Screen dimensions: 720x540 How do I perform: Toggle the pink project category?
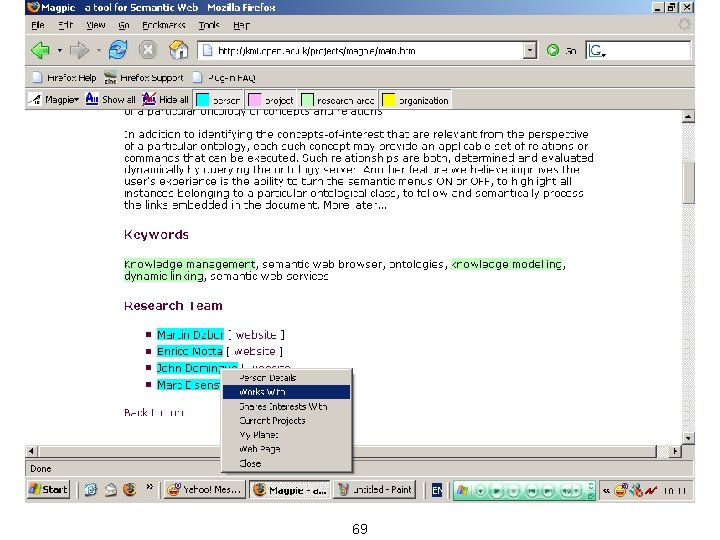click(x=271, y=100)
